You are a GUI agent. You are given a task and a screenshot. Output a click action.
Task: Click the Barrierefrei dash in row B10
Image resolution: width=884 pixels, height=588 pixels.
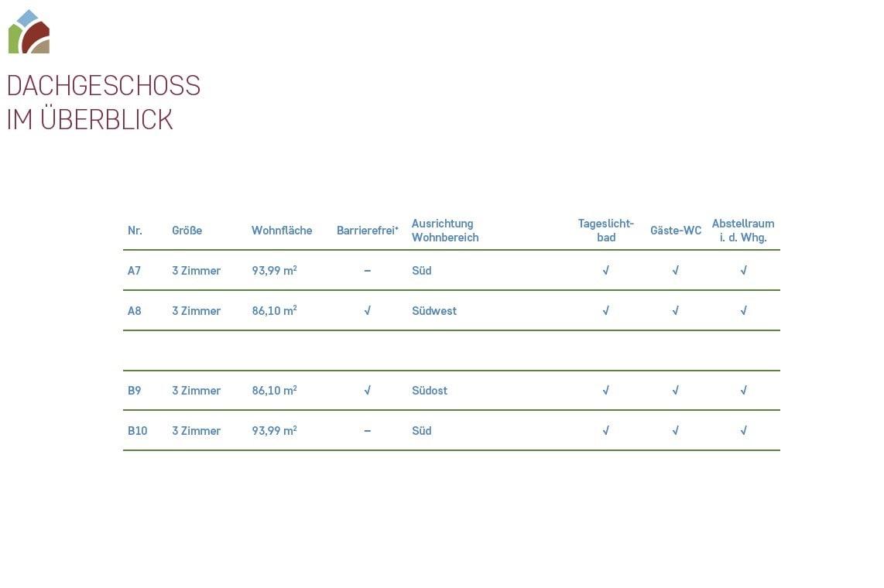click(367, 431)
